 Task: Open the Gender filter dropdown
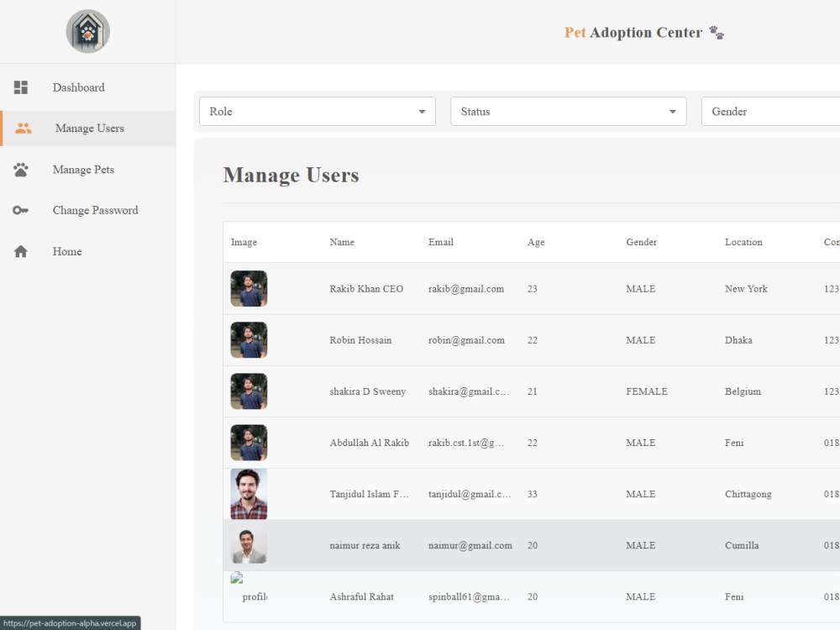click(771, 112)
